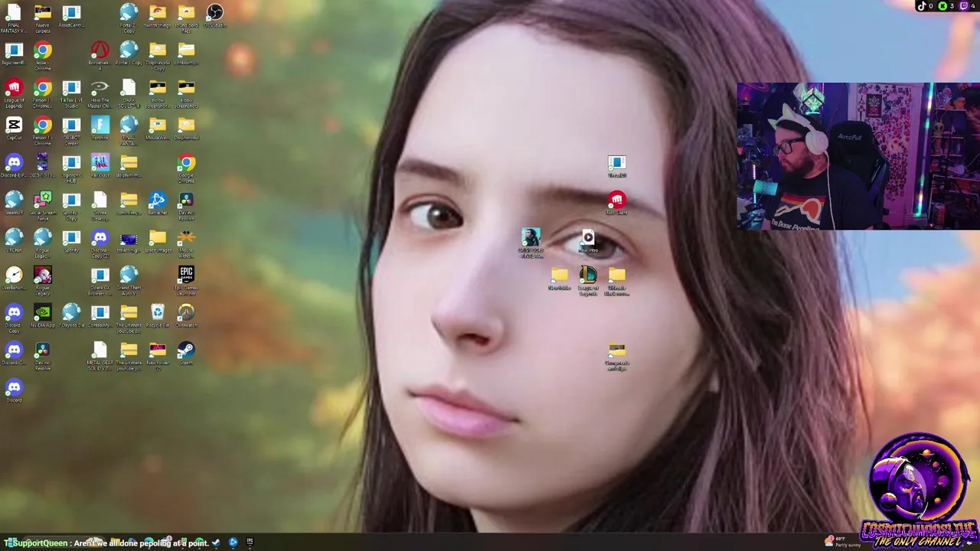The image size is (980, 551).
Task: Open the METAL GEAR SOLID file icon
Action: point(100,349)
